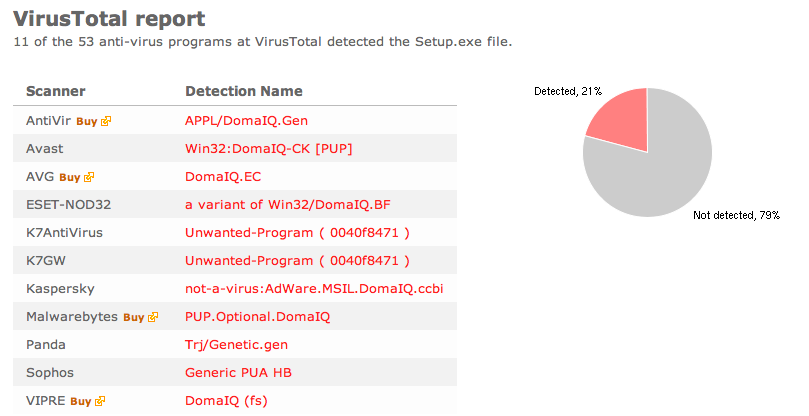Click the ESET-NOD32 scanner row name
809x416 pixels.
(69, 204)
